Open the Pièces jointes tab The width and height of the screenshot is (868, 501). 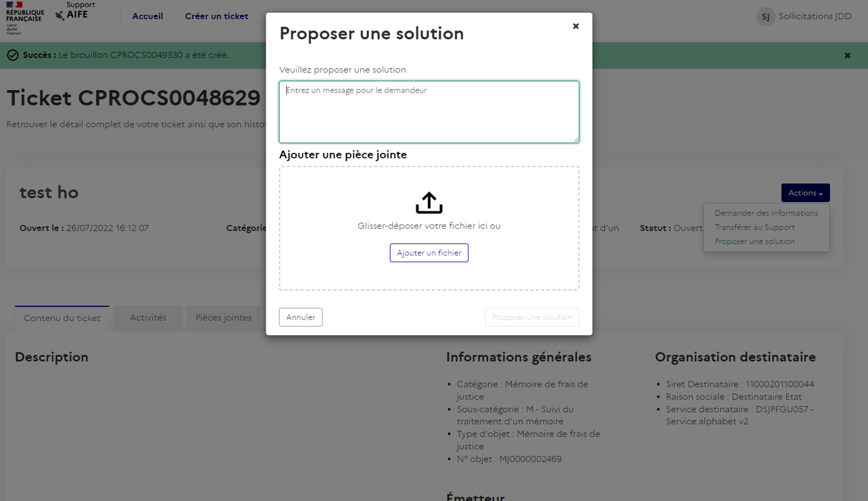tap(224, 318)
